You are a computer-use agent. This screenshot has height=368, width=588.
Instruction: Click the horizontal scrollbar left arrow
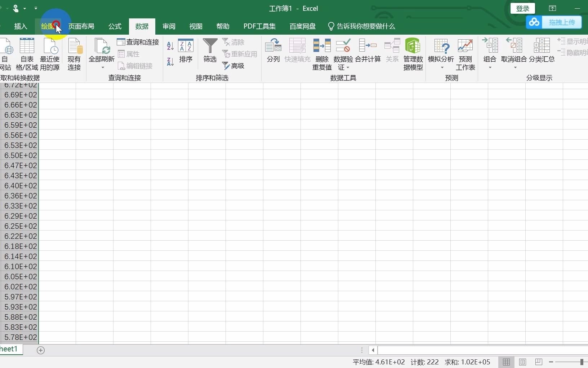373,350
